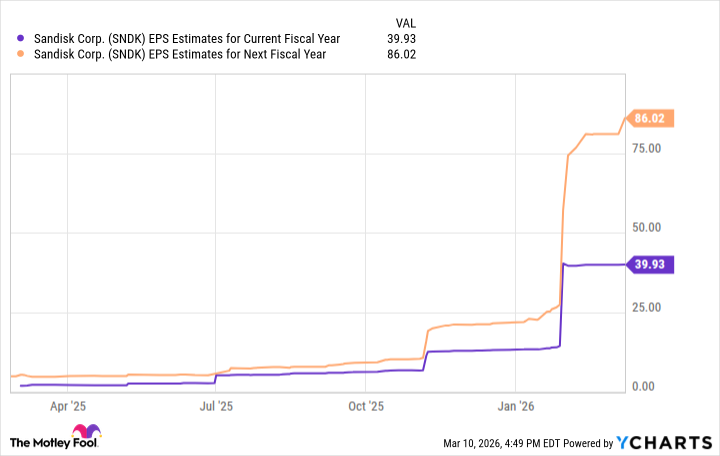Click the Apr '25 x-axis label
The width and height of the screenshot is (720, 456).
click(67, 406)
